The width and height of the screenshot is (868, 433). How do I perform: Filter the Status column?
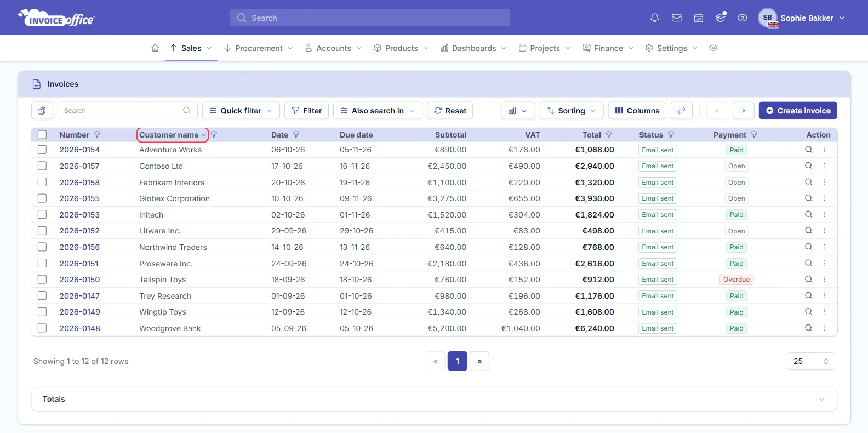coord(671,135)
